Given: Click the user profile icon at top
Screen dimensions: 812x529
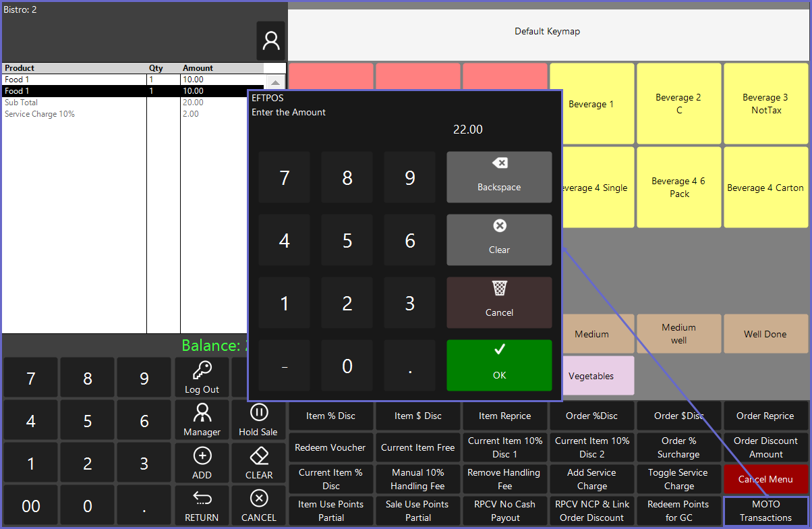Looking at the screenshot, I should click(270, 41).
